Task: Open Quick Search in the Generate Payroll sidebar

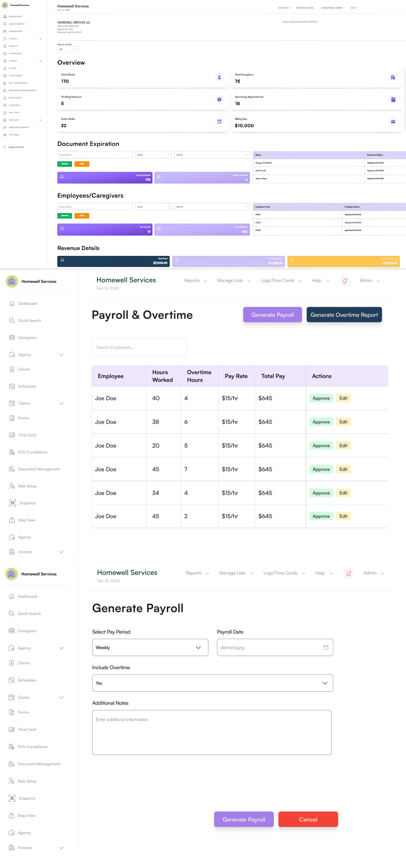Action: [x=25, y=614]
